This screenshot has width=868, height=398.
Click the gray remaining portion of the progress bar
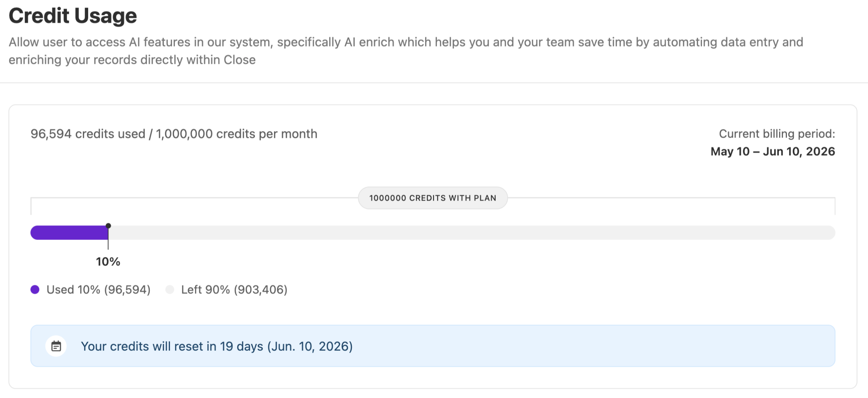pyautogui.click(x=472, y=233)
